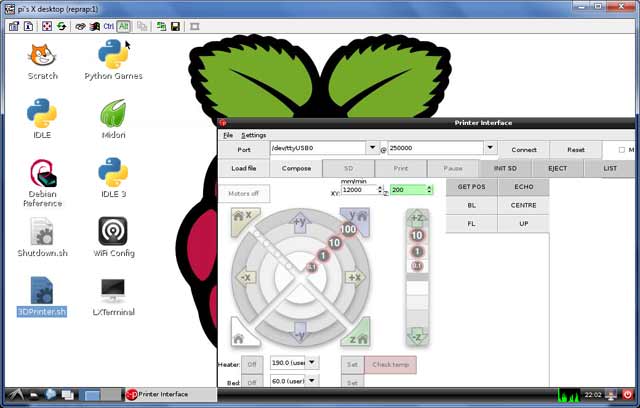
Task: Jog +Y arrow on the control wheel
Action: 300,223
